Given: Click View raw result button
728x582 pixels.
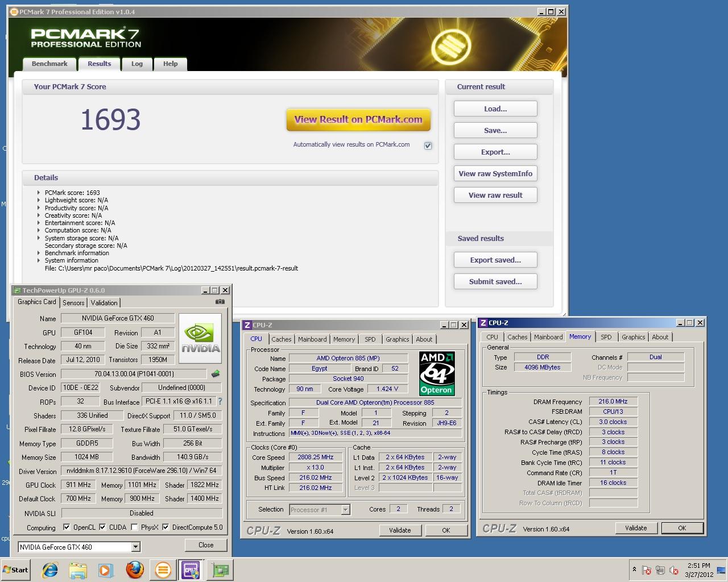Looking at the screenshot, I should (x=495, y=195).
